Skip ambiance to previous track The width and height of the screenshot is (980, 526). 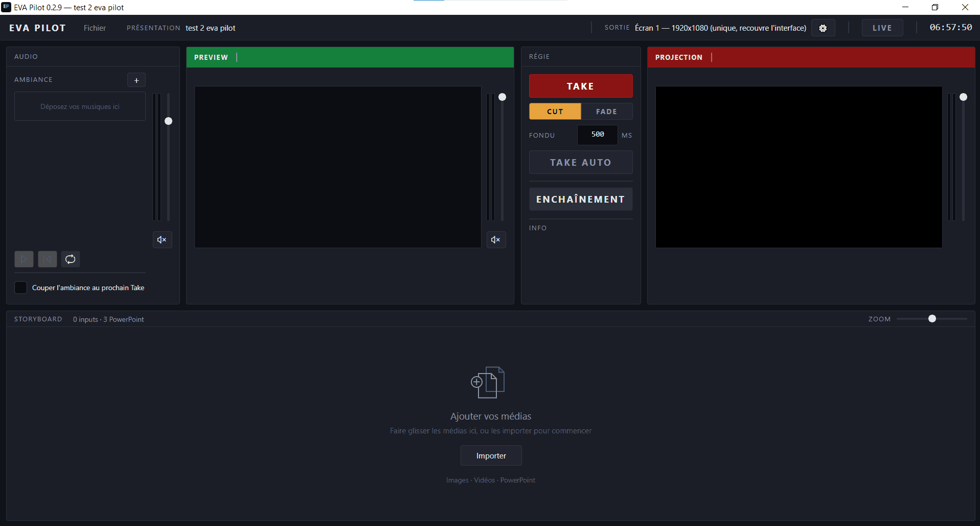(48, 259)
